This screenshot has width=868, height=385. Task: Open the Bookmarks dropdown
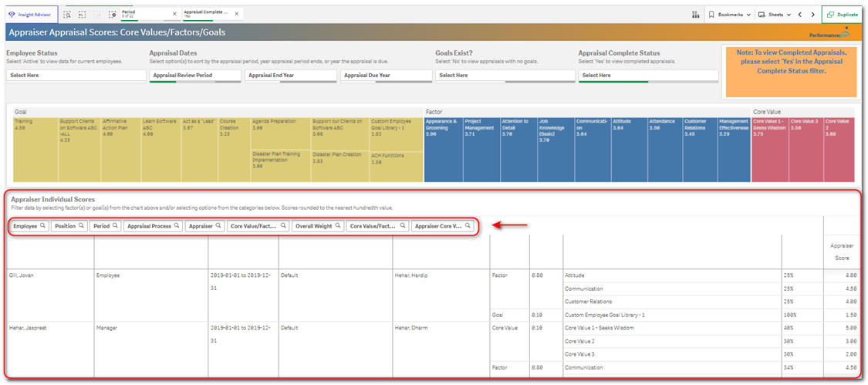[730, 15]
